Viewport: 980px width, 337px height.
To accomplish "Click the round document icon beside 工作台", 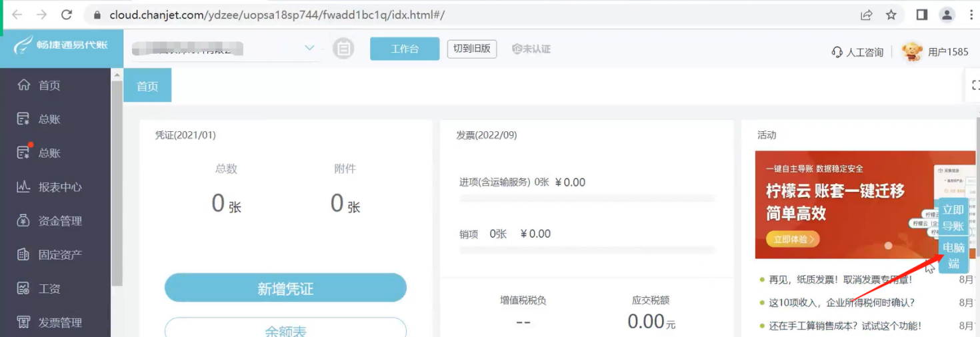I will coord(343,49).
